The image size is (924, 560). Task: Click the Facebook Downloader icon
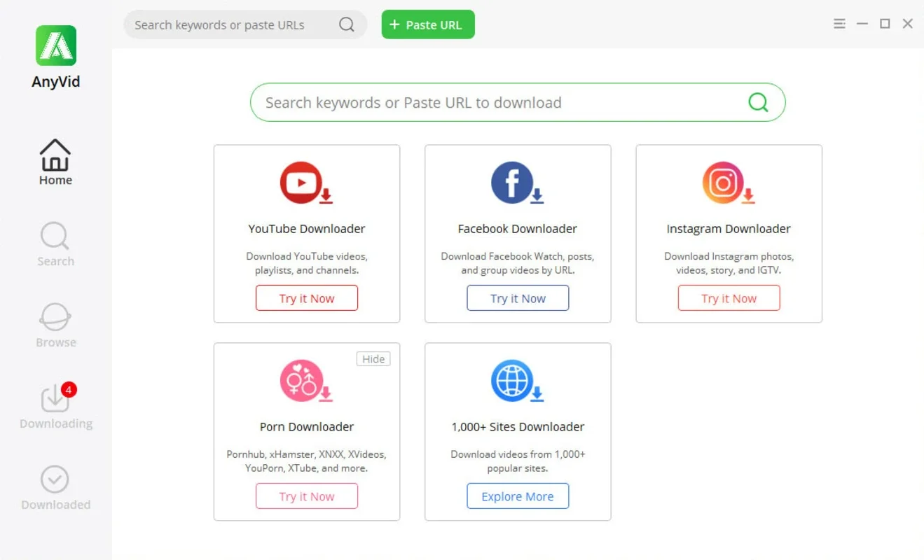click(517, 183)
